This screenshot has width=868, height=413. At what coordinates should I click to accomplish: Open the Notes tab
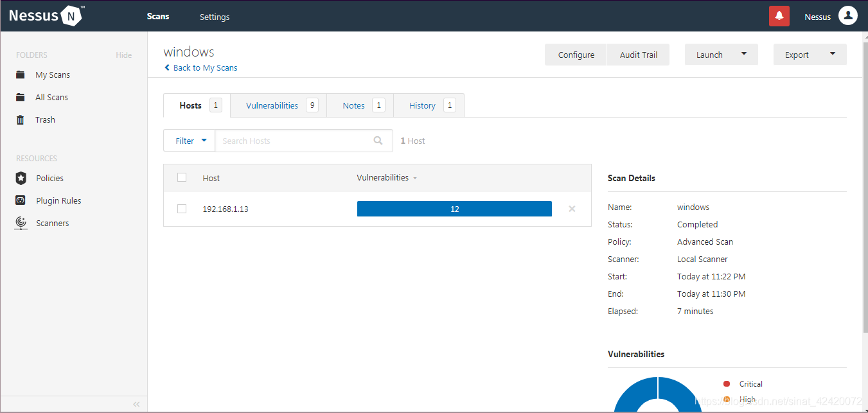pos(360,105)
